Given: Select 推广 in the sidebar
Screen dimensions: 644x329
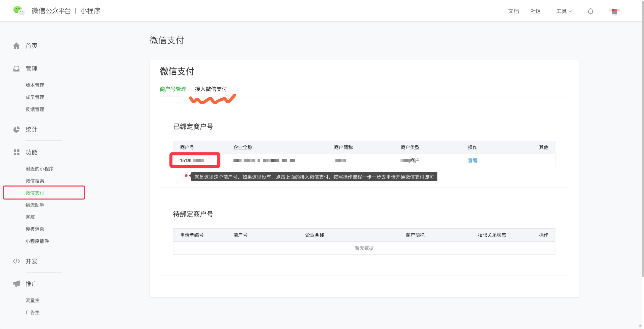Looking at the screenshot, I should pos(32,284).
